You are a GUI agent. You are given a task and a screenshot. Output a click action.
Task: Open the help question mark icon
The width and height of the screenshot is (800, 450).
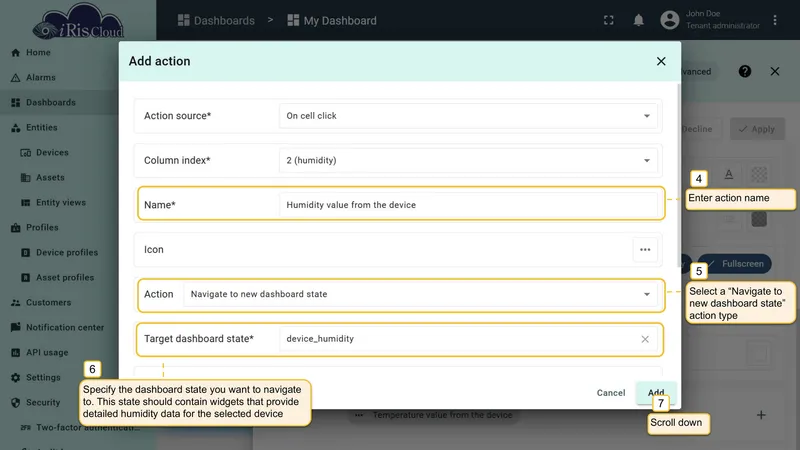coord(744,71)
